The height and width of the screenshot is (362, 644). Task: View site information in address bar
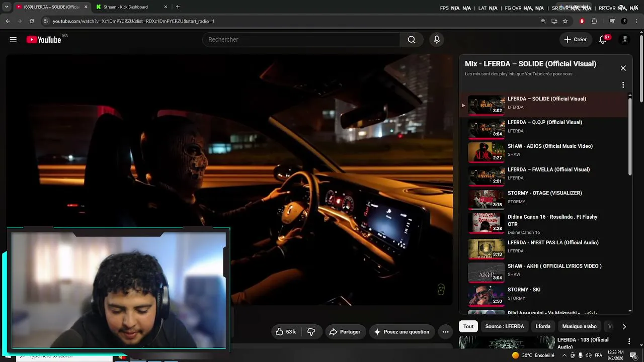click(x=46, y=21)
